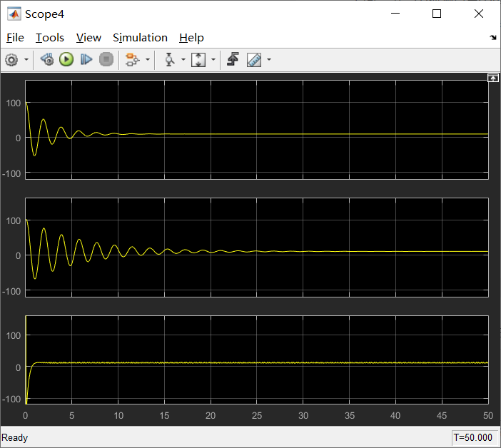Click the Step Back button
501x448 pixels.
pyautogui.click(x=47, y=60)
